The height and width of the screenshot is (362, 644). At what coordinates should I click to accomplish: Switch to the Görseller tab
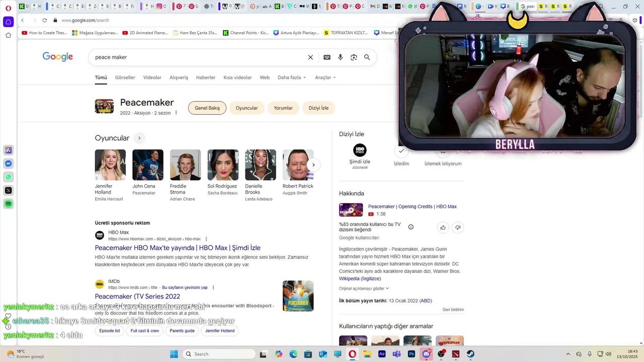coord(125,77)
